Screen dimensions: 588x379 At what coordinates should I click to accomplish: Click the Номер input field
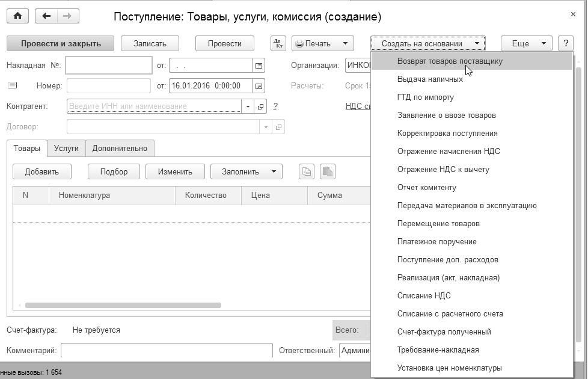click(109, 86)
